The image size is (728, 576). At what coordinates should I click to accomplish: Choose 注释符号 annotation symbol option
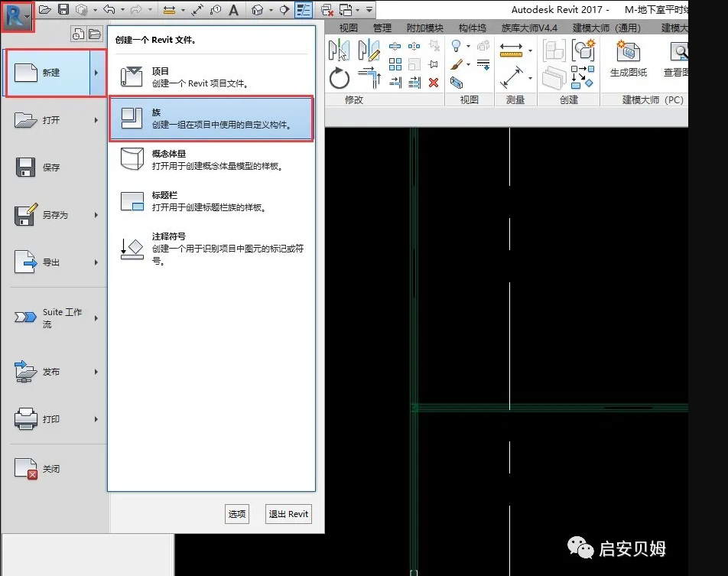pyautogui.click(x=211, y=248)
